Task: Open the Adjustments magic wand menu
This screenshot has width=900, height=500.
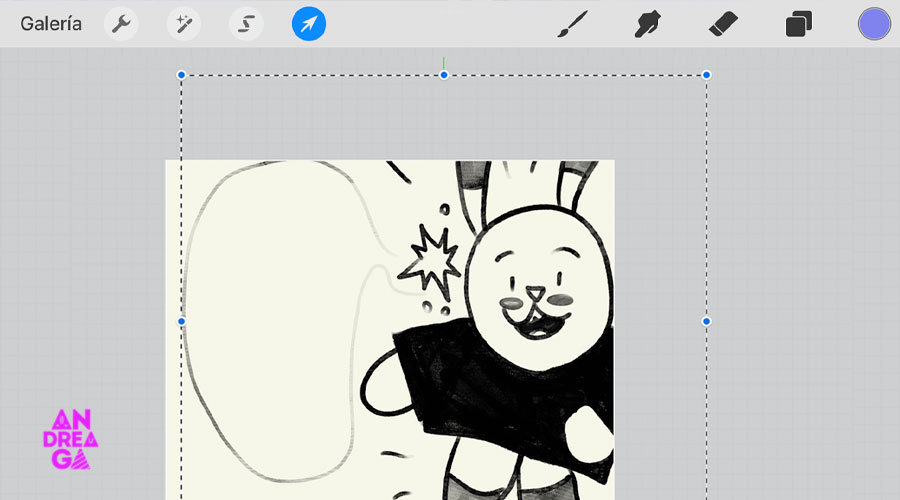Action: (183, 23)
